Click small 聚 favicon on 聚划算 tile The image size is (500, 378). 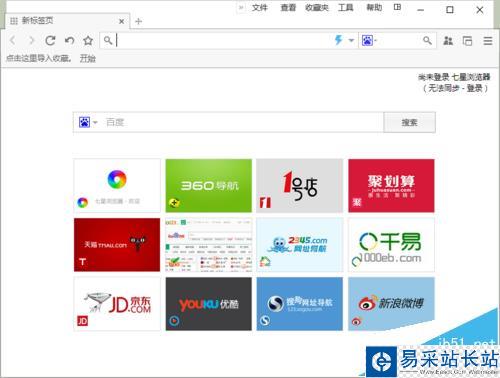point(357,202)
